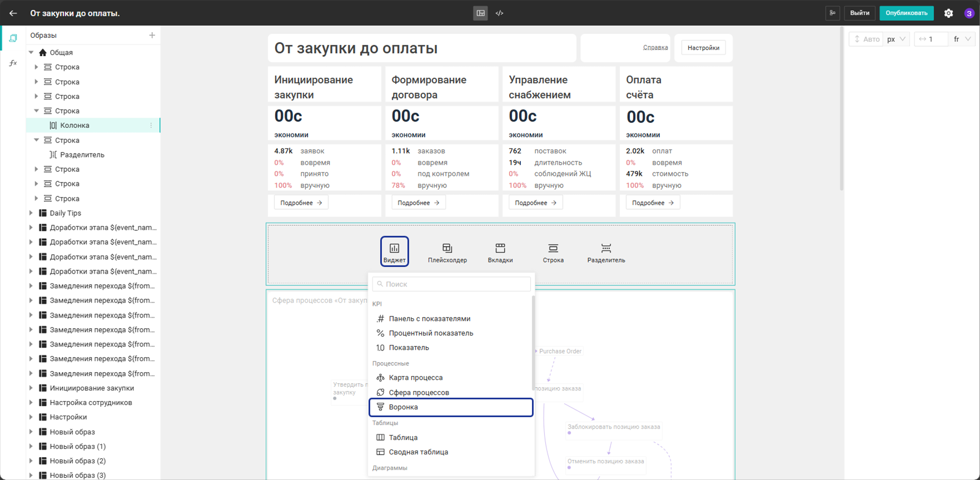Expand the Настройки tree node
Viewport: 980px width, 480px height.
coord(31,417)
